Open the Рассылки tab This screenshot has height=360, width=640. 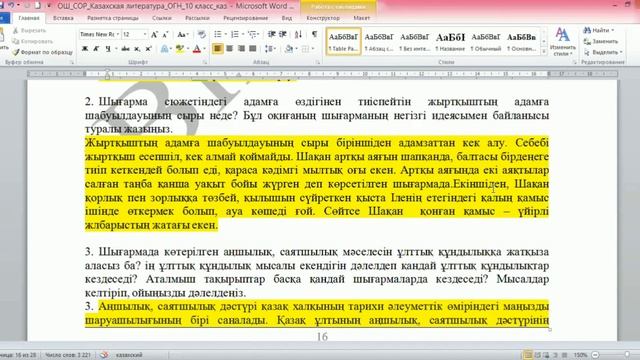tap(197, 18)
